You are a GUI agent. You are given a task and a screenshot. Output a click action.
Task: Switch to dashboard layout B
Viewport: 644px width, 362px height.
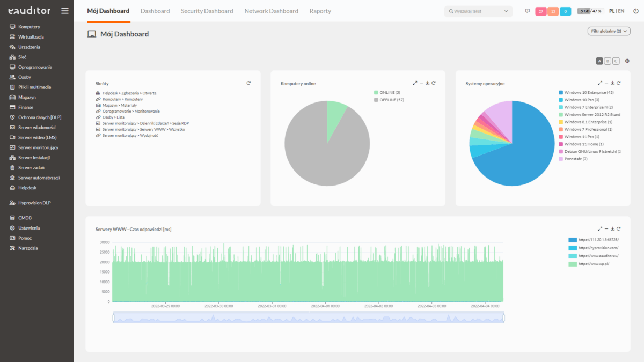click(x=608, y=61)
